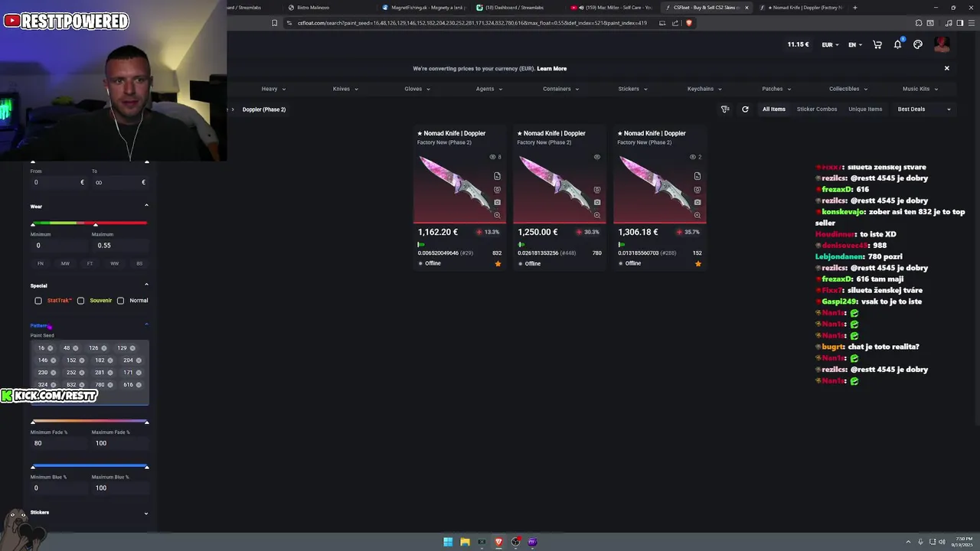Remove paint seed 616 chip
Viewport: 980px width, 551px height.
click(x=139, y=385)
